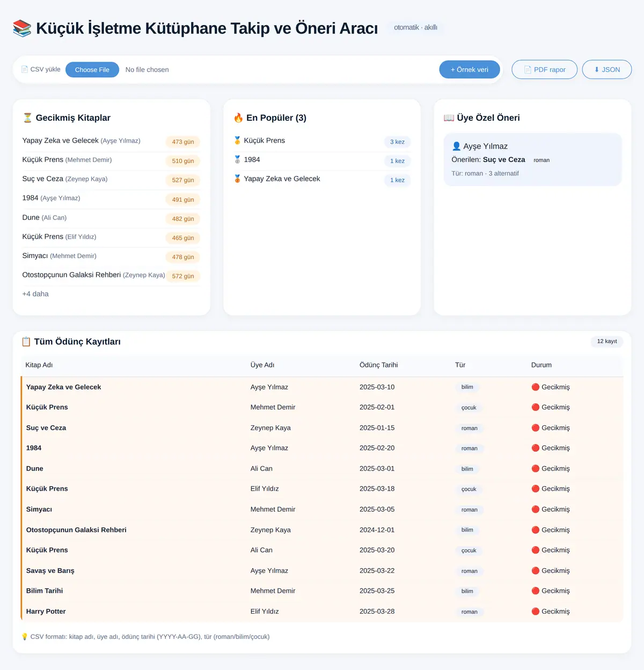
Task: Click the "12 kayıt" count badge
Action: tap(607, 341)
